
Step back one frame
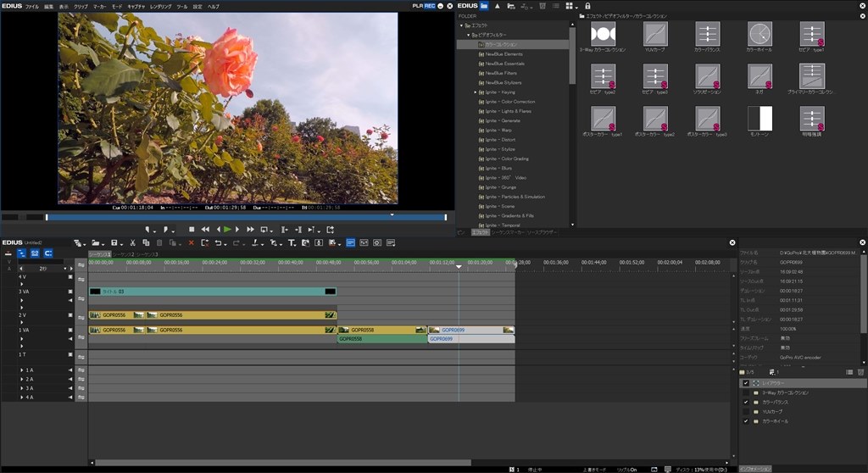click(x=219, y=230)
